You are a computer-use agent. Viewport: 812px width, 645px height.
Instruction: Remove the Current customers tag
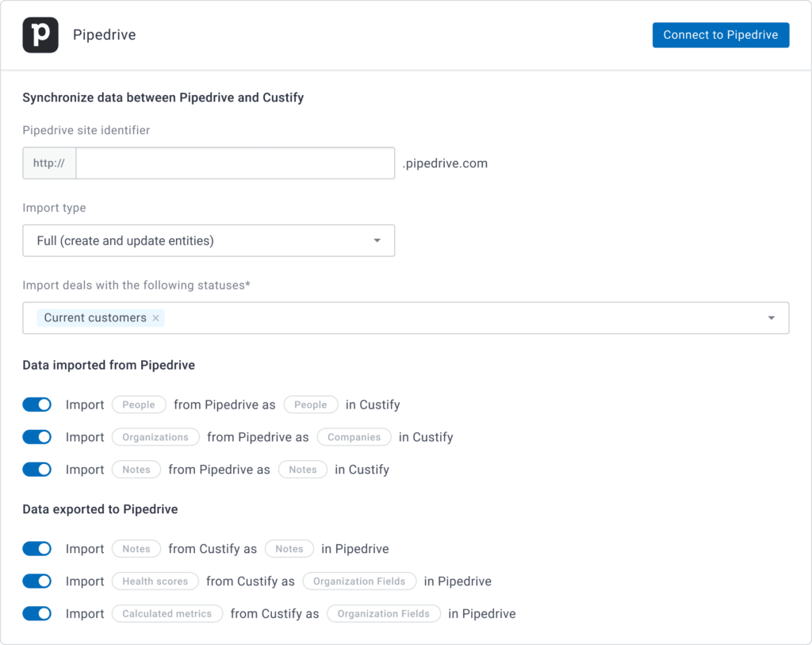pos(156,318)
